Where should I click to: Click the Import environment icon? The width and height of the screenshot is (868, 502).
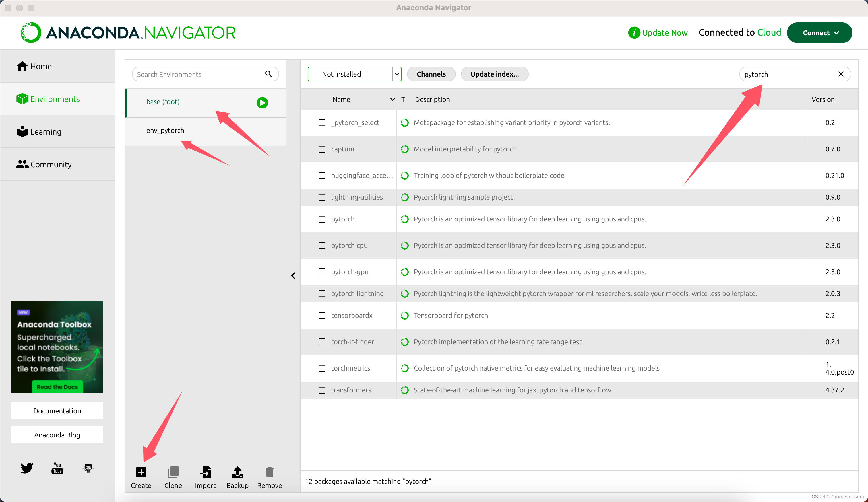205,472
